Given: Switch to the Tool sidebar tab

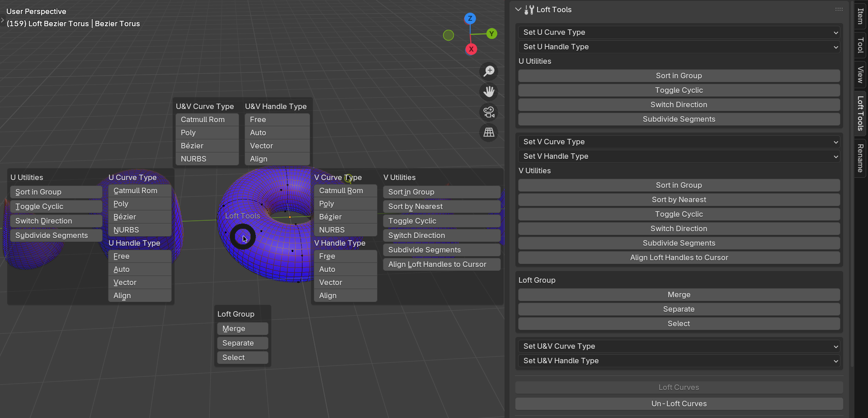Looking at the screenshot, I should [860, 46].
